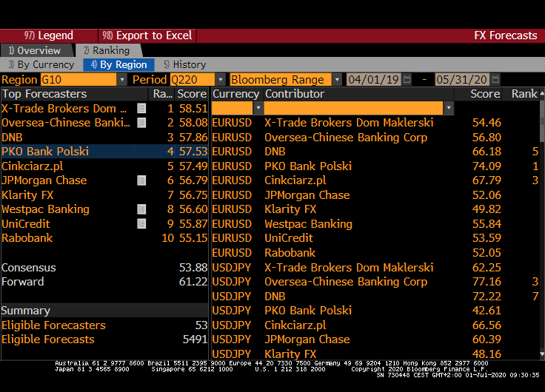Image resolution: width=545 pixels, height=392 pixels.
Task: Open the History sub-tab
Action: pyautogui.click(x=184, y=65)
